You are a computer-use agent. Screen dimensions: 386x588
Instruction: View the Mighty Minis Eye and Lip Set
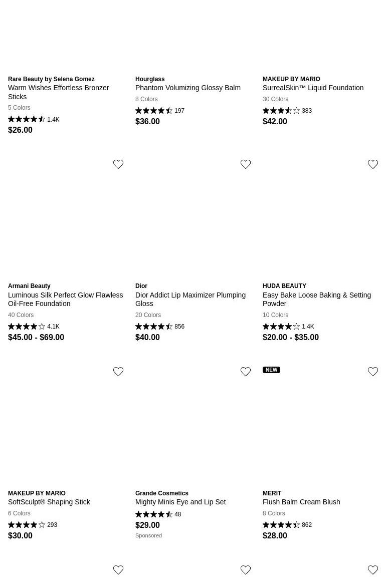click(x=180, y=502)
